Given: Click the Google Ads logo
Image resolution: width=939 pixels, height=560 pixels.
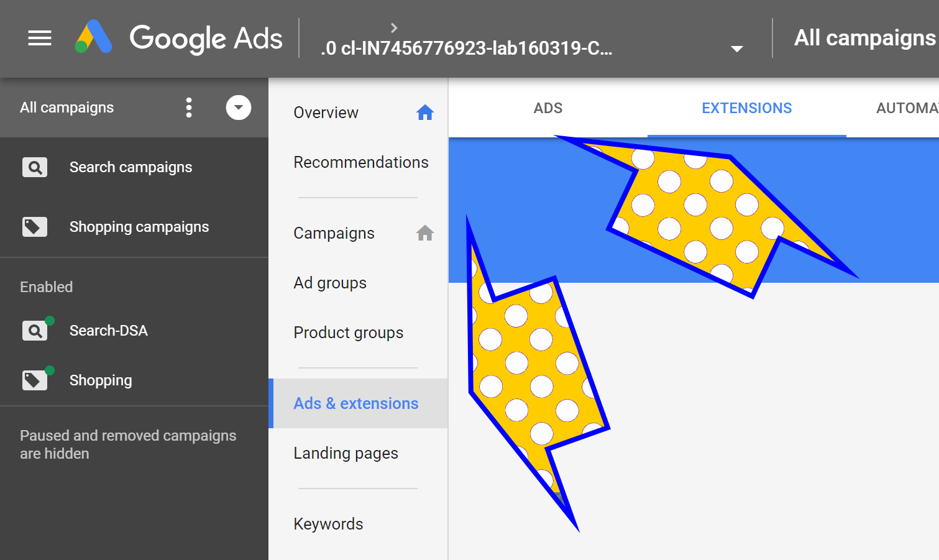Looking at the screenshot, I should click(93, 37).
